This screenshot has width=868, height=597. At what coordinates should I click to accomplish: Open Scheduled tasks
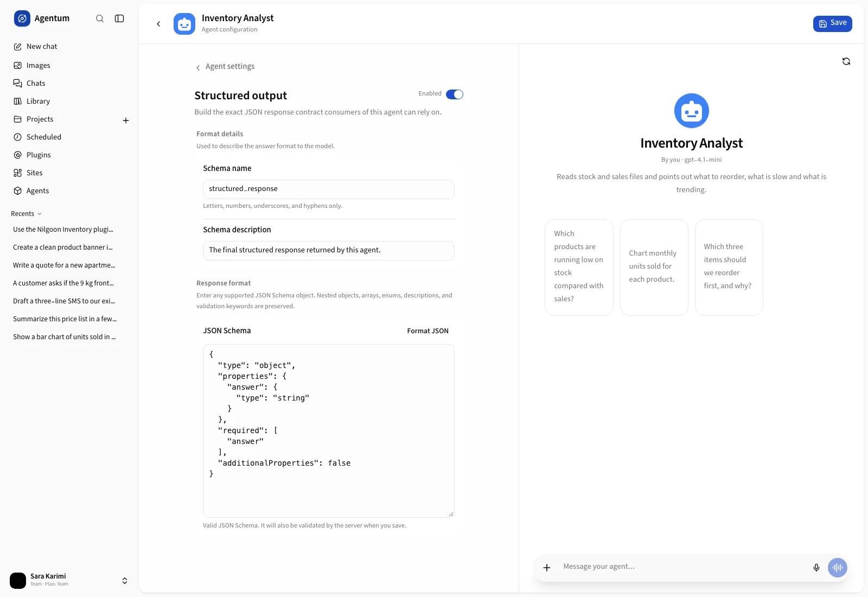coord(69,137)
